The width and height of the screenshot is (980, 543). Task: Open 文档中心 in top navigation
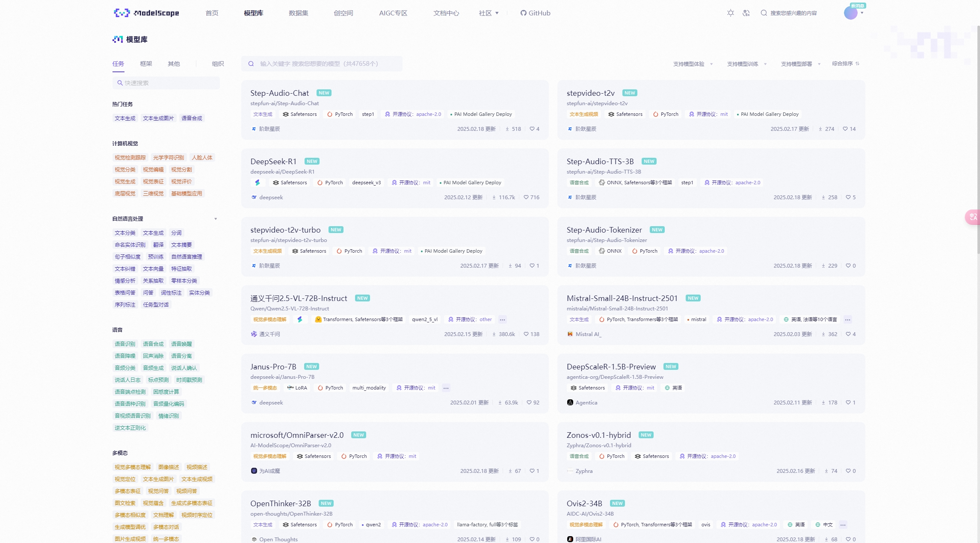[x=446, y=13]
